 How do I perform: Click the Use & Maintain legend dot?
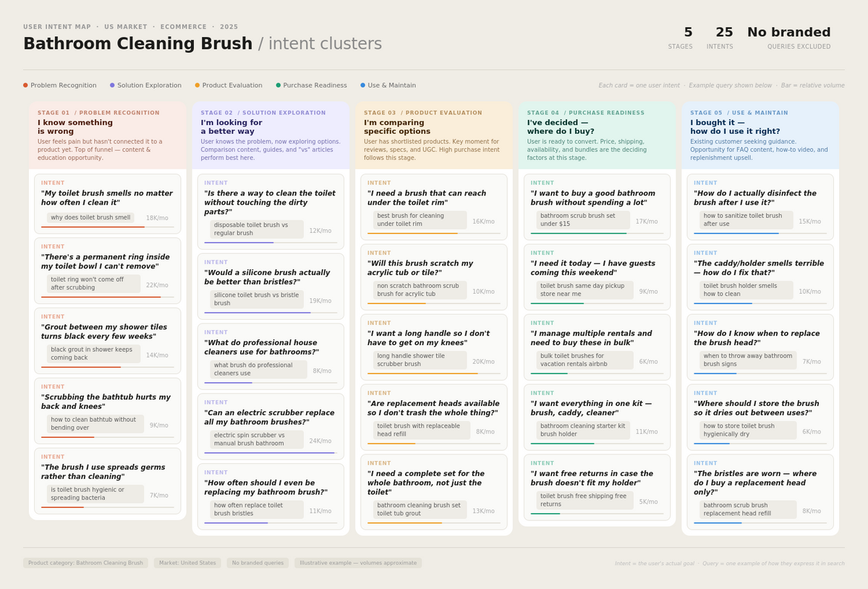point(363,85)
